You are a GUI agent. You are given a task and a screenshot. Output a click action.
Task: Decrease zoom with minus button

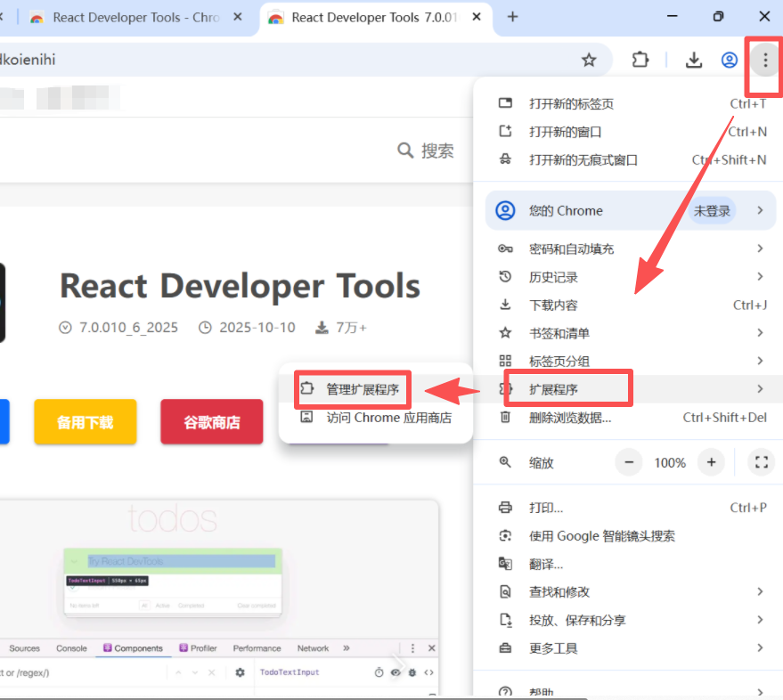pyautogui.click(x=629, y=462)
